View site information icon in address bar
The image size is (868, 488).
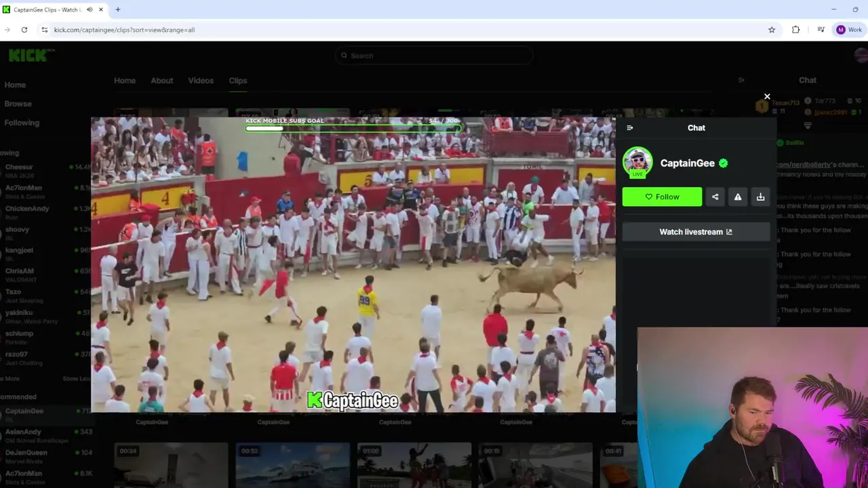45,30
